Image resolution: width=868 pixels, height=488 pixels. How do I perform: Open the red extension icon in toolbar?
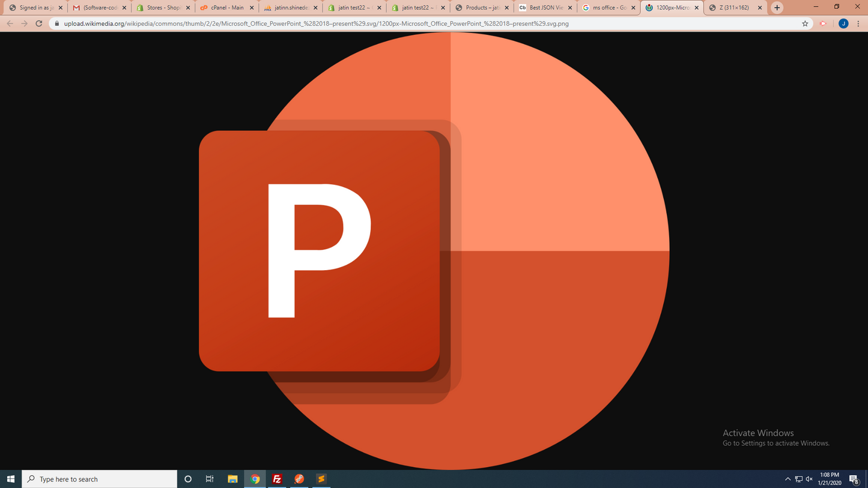coord(824,24)
